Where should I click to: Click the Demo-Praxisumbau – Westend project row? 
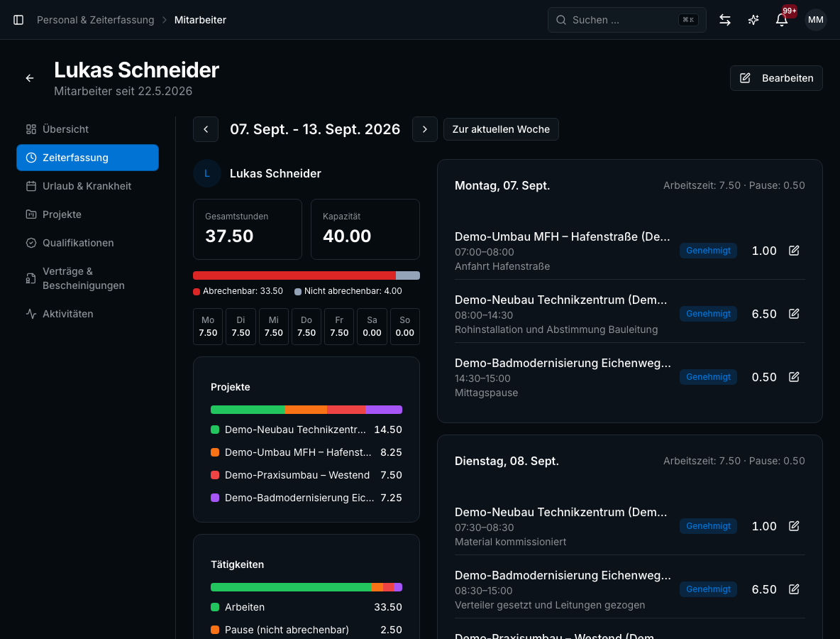coord(306,475)
